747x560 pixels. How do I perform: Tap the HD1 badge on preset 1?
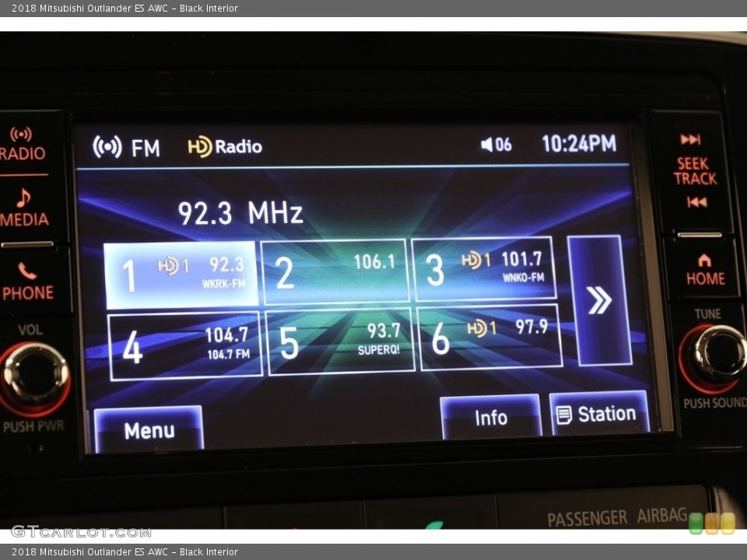174,266
